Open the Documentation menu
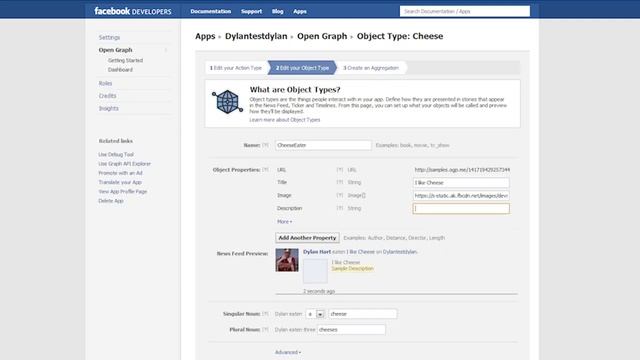This screenshot has width=640, height=360. (211, 11)
